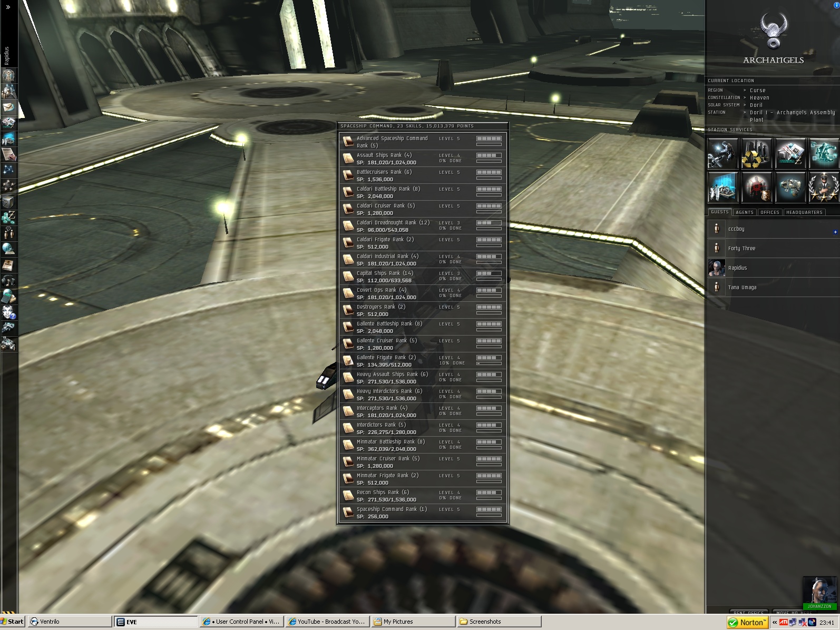Open the Screenshots taskbar folder
Screen dimensions: 840x630
(499, 622)
